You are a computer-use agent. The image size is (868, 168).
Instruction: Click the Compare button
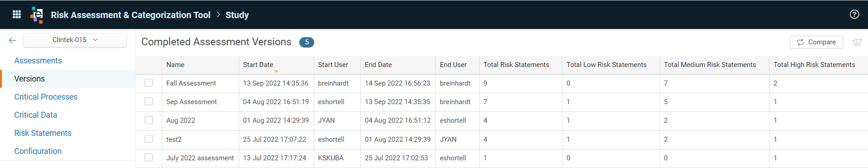coord(816,42)
